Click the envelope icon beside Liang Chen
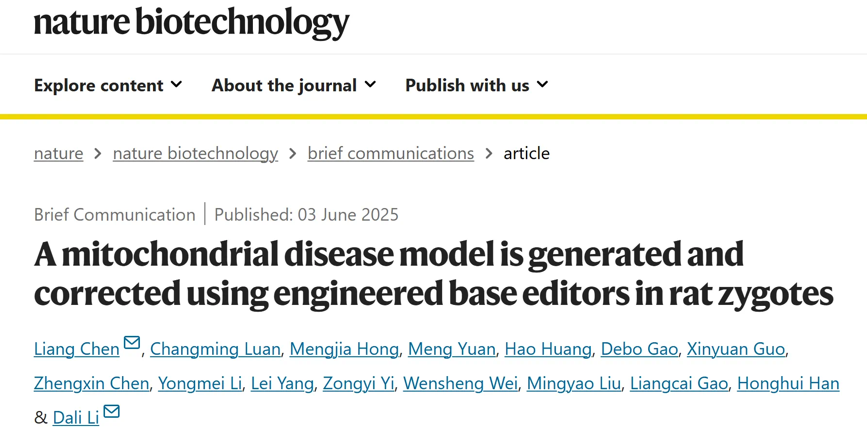 click(x=132, y=343)
